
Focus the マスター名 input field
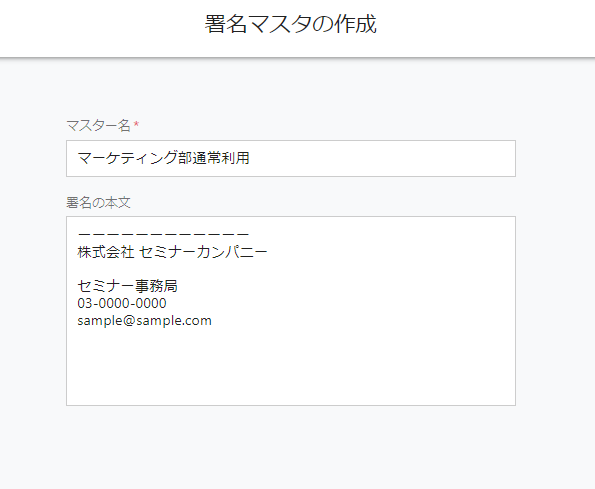click(291, 158)
